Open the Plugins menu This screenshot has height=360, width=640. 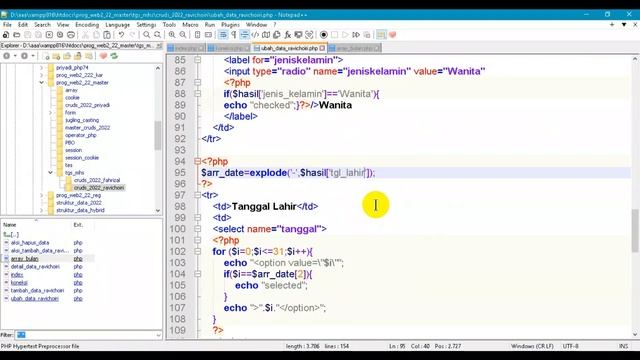[x=230, y=24]
